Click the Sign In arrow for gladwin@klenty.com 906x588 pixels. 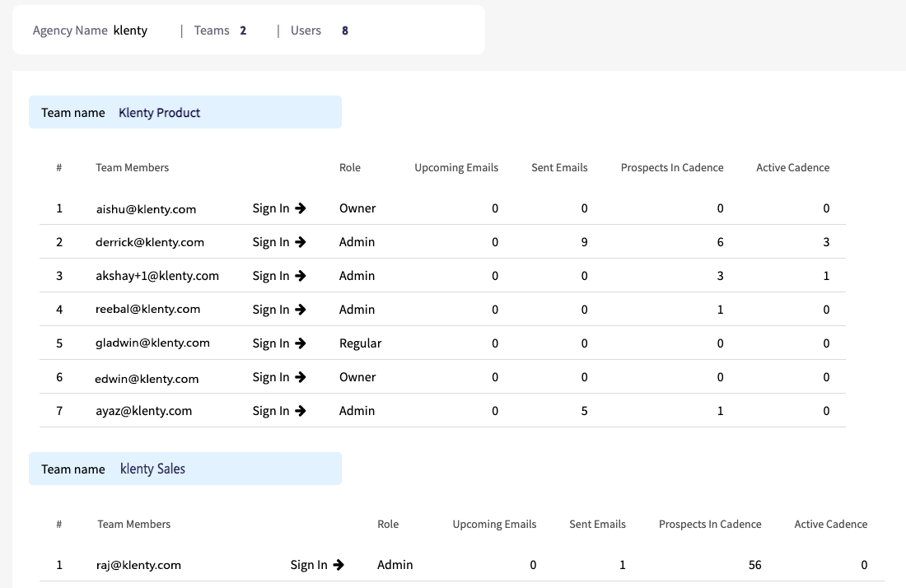tap(301, 343)
